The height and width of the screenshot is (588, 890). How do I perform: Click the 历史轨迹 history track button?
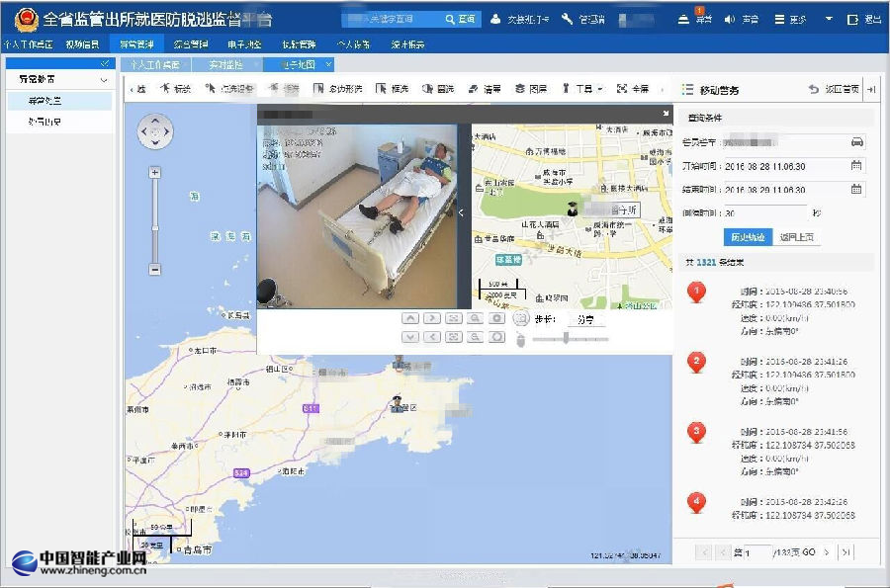[749, 237]
